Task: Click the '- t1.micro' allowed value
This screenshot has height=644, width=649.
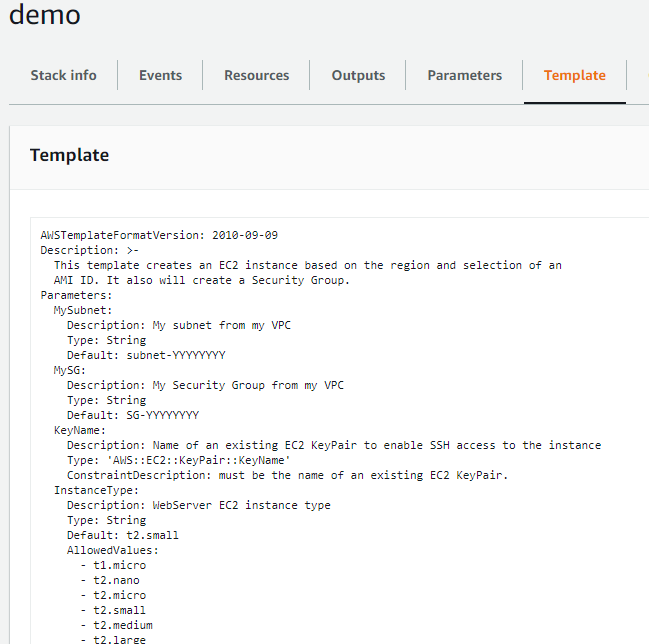Action: click(x=113, y=565)
